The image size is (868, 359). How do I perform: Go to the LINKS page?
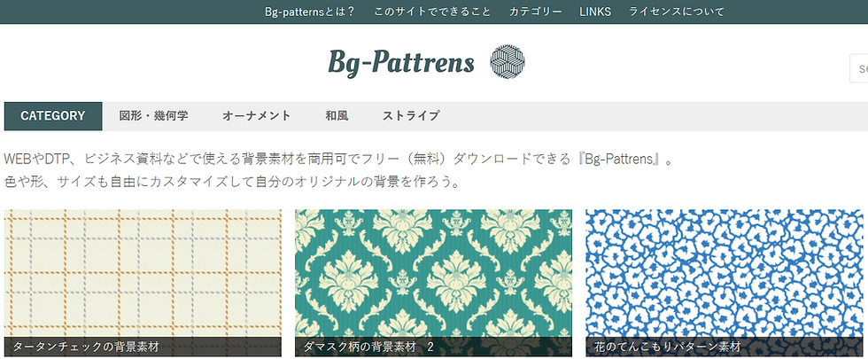click(595, 12)
